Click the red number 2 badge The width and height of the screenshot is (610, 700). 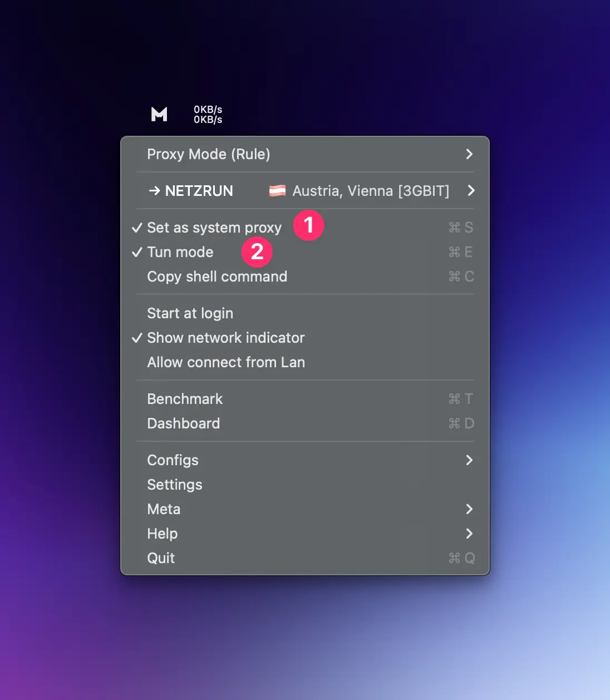[x=257, y=252]
